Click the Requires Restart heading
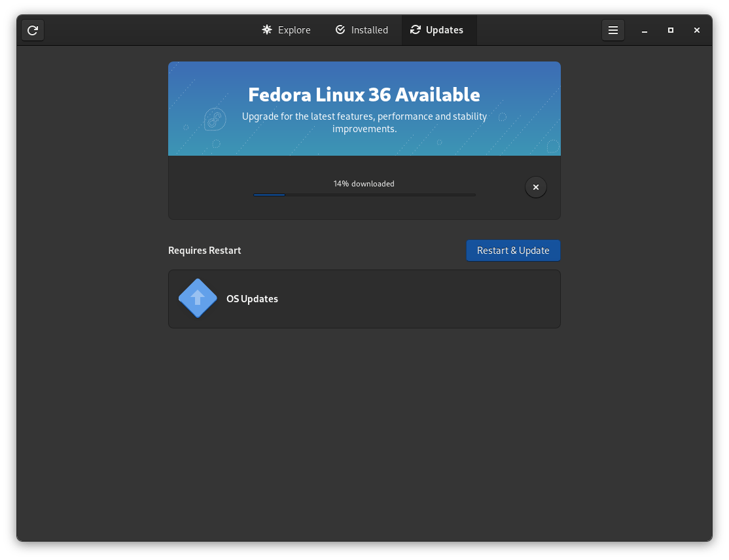The width and height of the screenshot is (729, 560). pos(205,250)
